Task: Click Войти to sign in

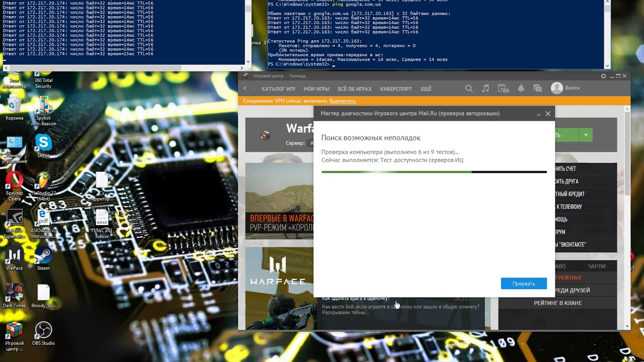Action: click(x=573, y=88)
